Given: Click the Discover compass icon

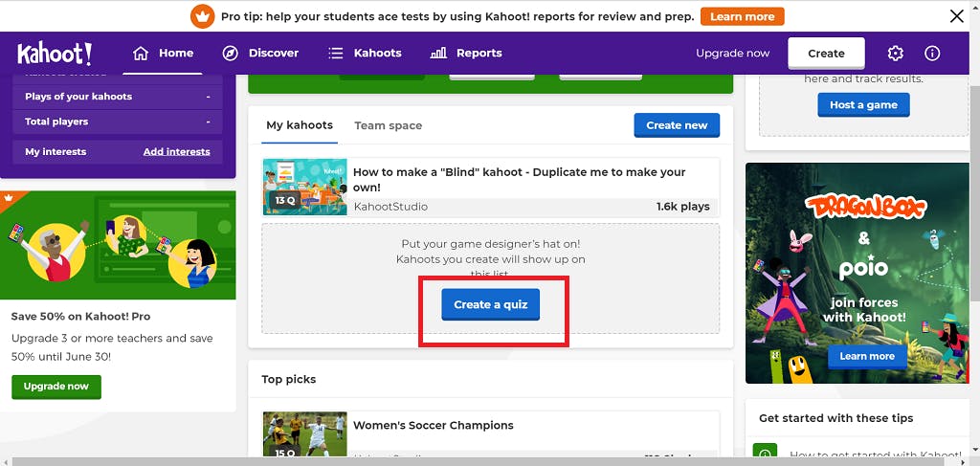Looking at the screenshot, I should click(230, 53).
